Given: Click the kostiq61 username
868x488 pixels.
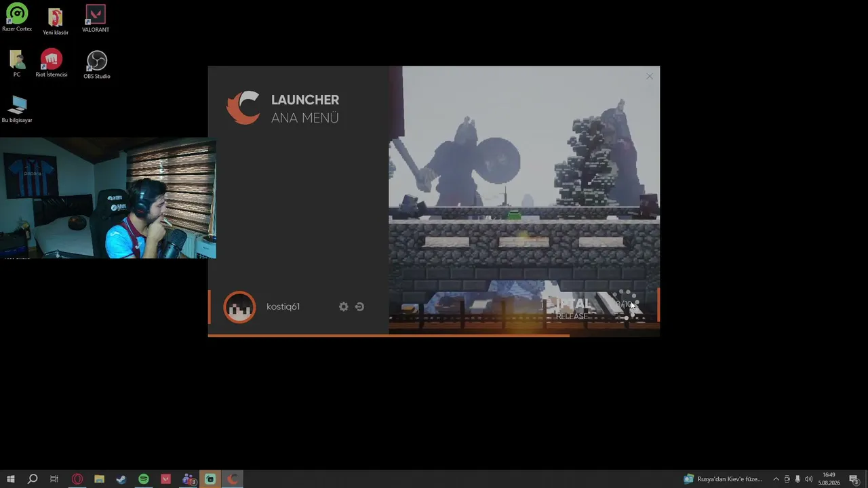Looking at the screenshot, I should [283, 306].
